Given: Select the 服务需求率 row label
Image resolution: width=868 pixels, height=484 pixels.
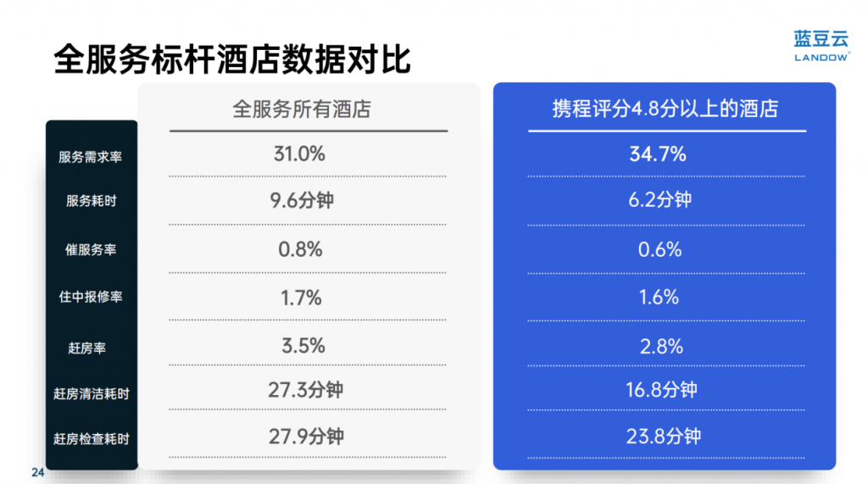Looking at the screenshot, I should 90,157.
